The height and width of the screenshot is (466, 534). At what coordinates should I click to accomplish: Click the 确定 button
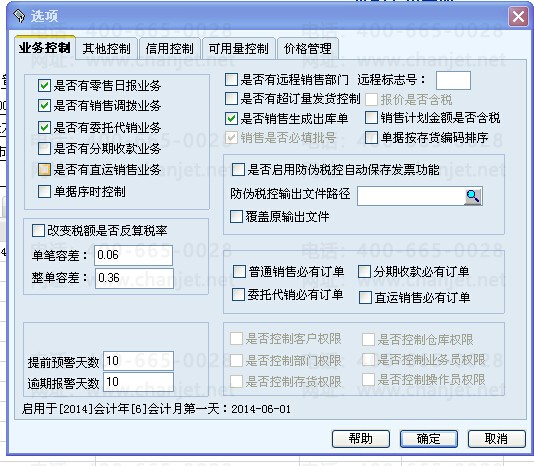[x=429, y=439]
